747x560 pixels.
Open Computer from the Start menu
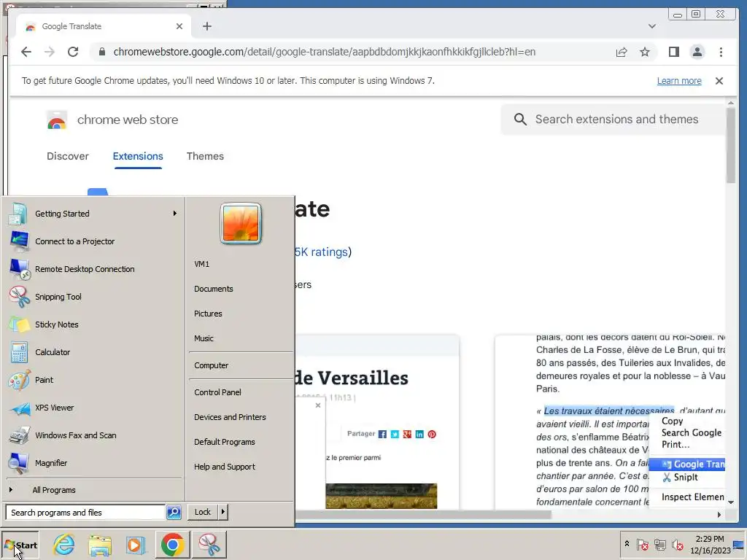[211, 366]
